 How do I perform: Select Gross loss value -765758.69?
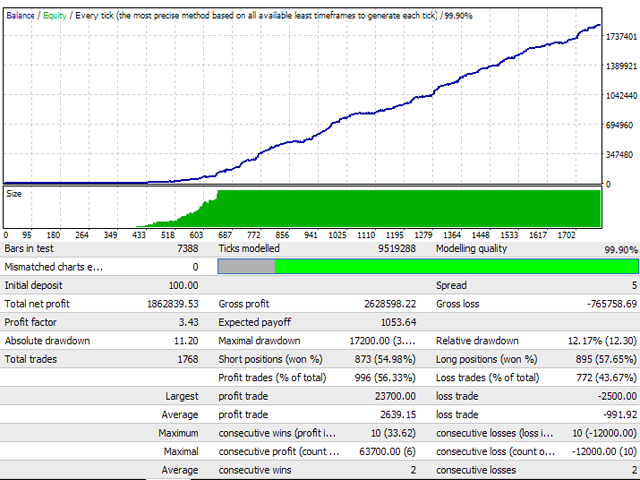pos(612,304)
